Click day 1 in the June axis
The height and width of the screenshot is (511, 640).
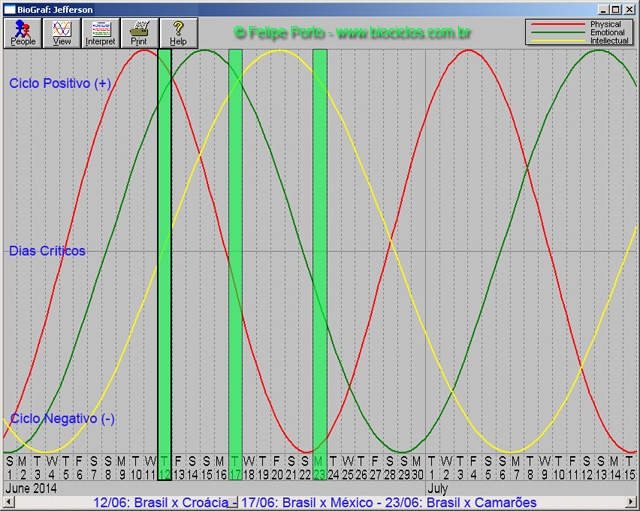coord(10,475)
